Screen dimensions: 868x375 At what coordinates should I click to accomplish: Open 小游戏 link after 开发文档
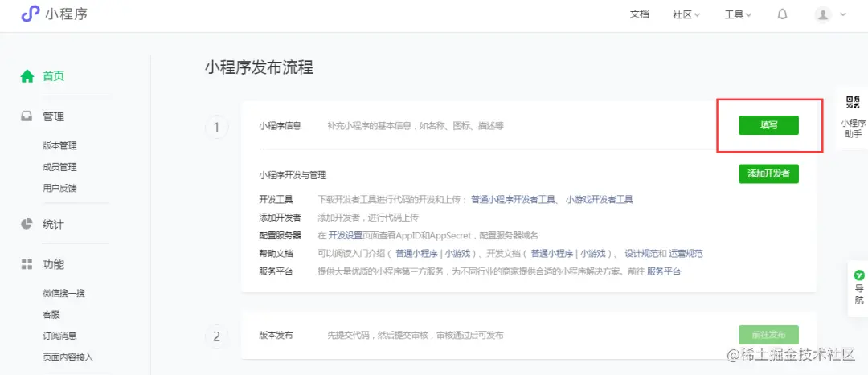coord(593,253)
